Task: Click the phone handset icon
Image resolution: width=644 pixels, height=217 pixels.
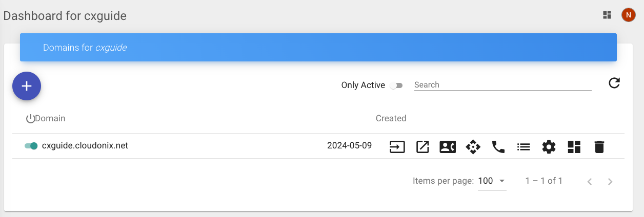Action: [x=498, y=147]
